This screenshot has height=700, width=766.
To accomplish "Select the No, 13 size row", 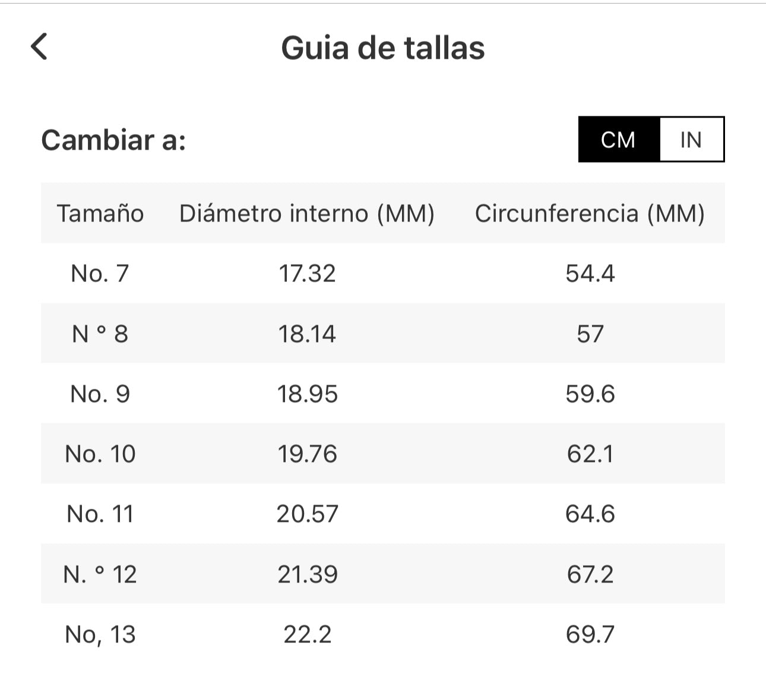I will [100, 634].
